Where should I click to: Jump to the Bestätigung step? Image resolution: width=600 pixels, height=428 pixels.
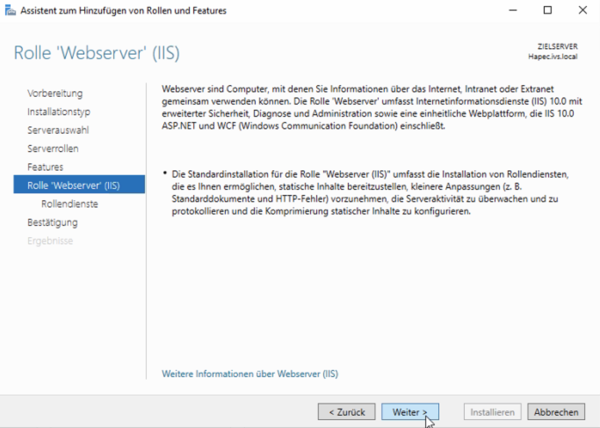click(x=52, y=222)
